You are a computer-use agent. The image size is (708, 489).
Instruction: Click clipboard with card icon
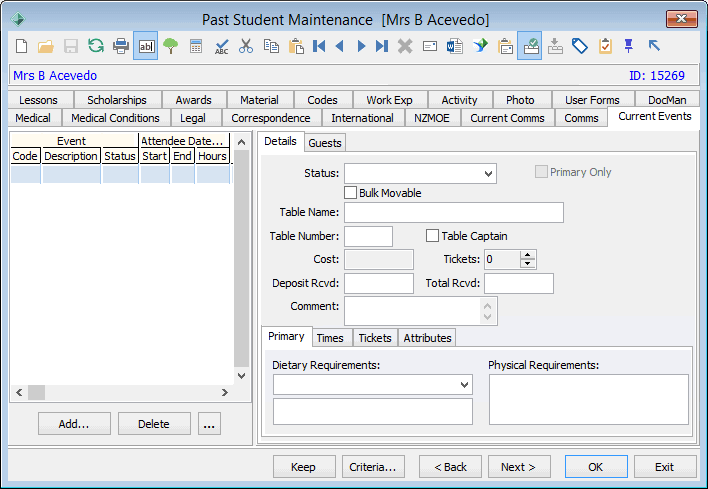tap(505, 46)
